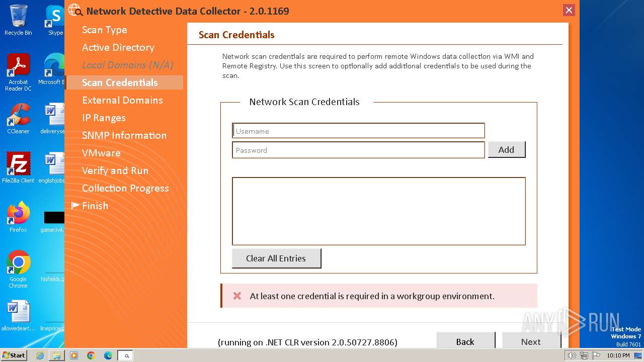Click the credentials list box
The height and width of the screenshot is (362, 644).
click(x=379, y=211)
